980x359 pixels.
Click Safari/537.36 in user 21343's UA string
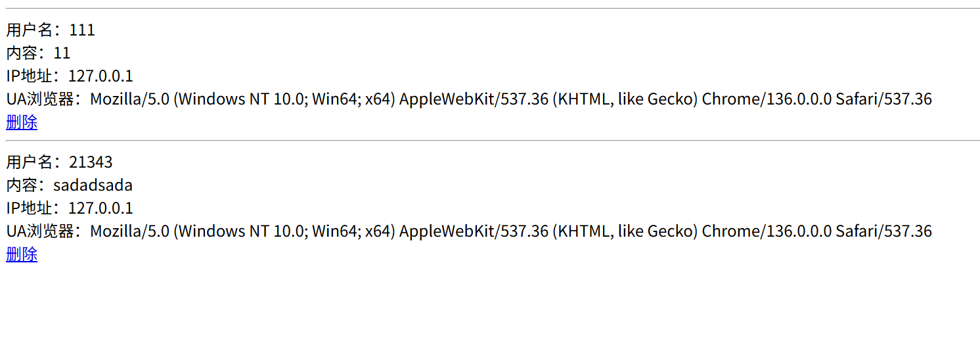pyautogui.click(x=883, y=231)
